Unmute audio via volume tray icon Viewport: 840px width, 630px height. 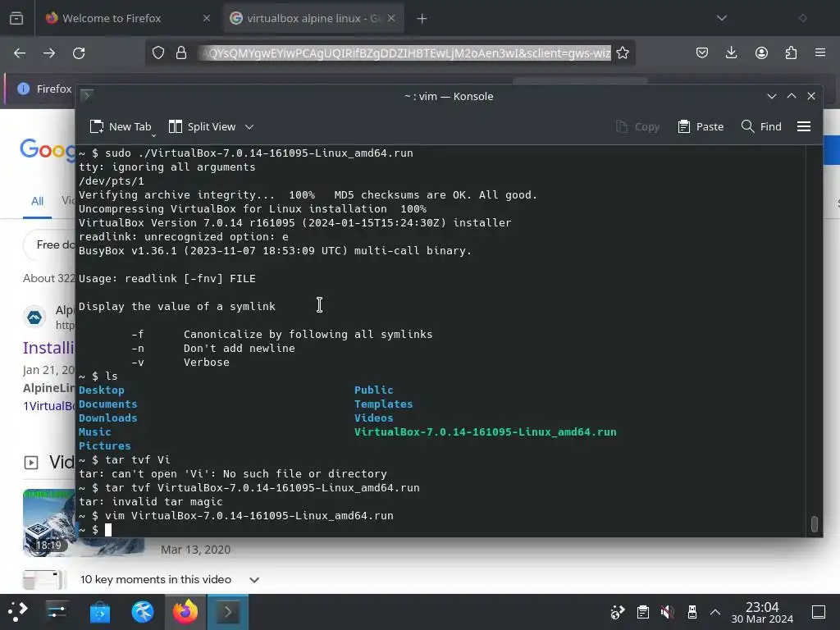667,612
